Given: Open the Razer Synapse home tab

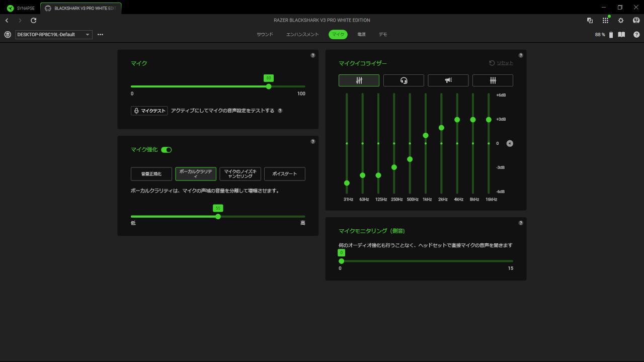Looking at the screenshot, I should pyautogui.click(x=21, y=8).
